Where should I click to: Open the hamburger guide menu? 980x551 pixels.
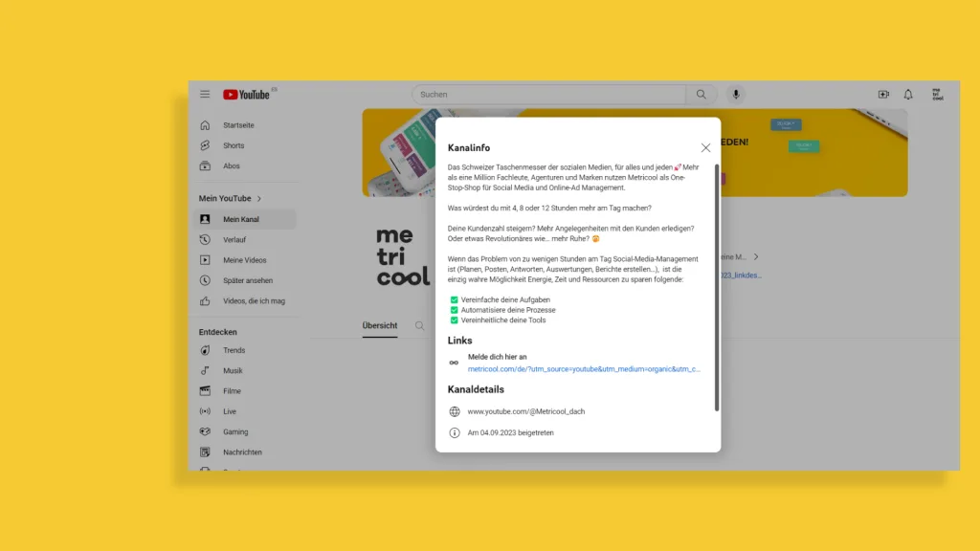tap(205, 95)
